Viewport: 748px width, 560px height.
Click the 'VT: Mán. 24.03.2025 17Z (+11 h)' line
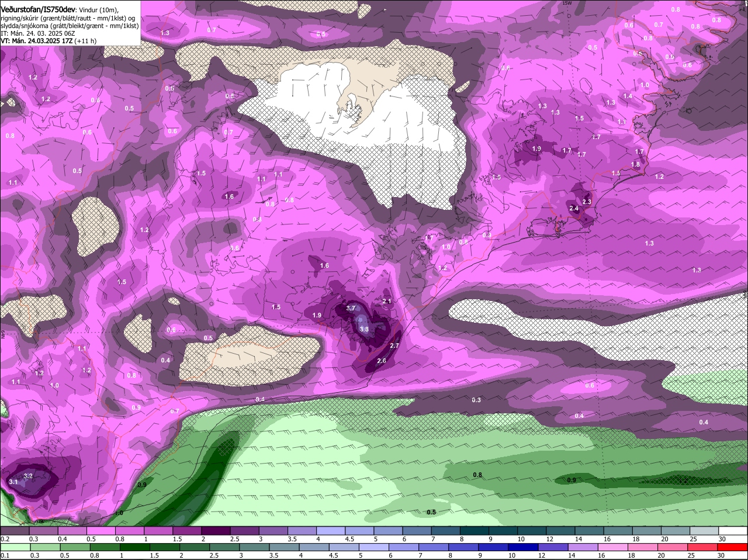tap(49, 41)
